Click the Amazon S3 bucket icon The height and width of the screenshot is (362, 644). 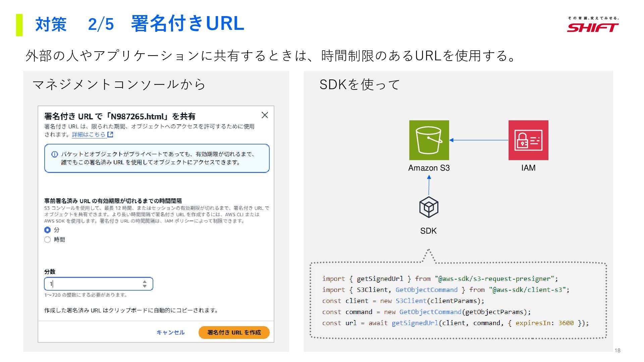click(x=429, y=140)
